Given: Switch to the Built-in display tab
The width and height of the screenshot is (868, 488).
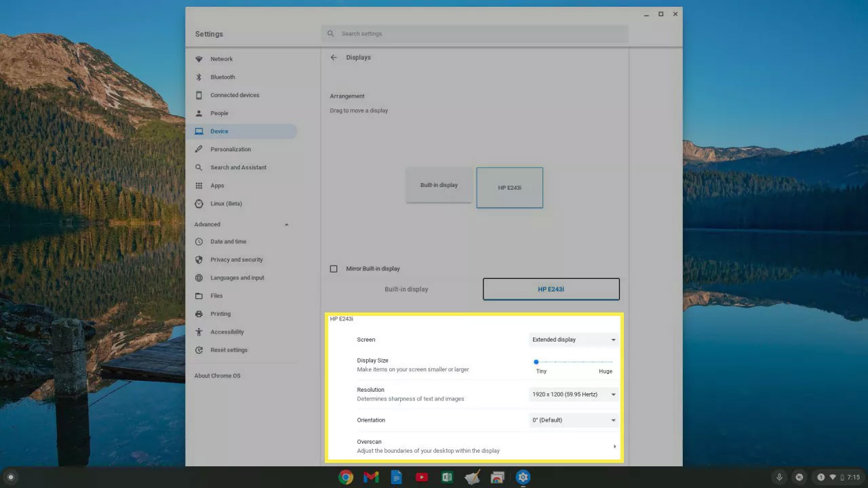Looking at the screenshot, I should (406, 289).
